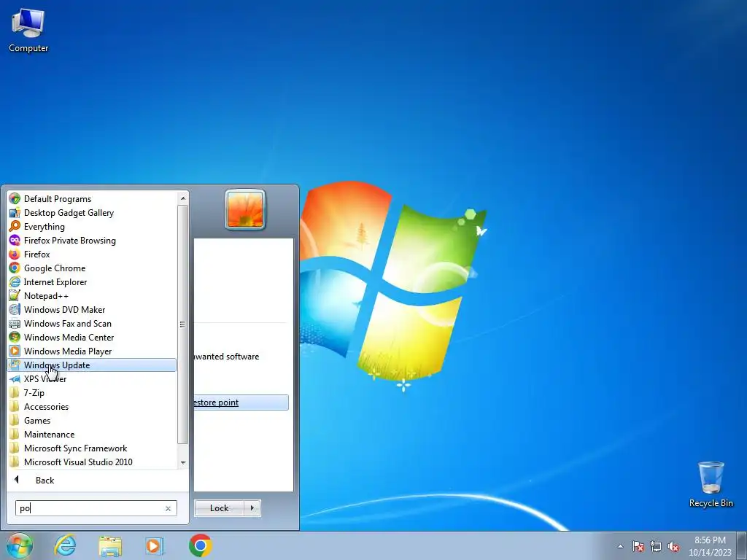Select the Computer desktop icon
The image size is (747, 560).
pos(28,30)
